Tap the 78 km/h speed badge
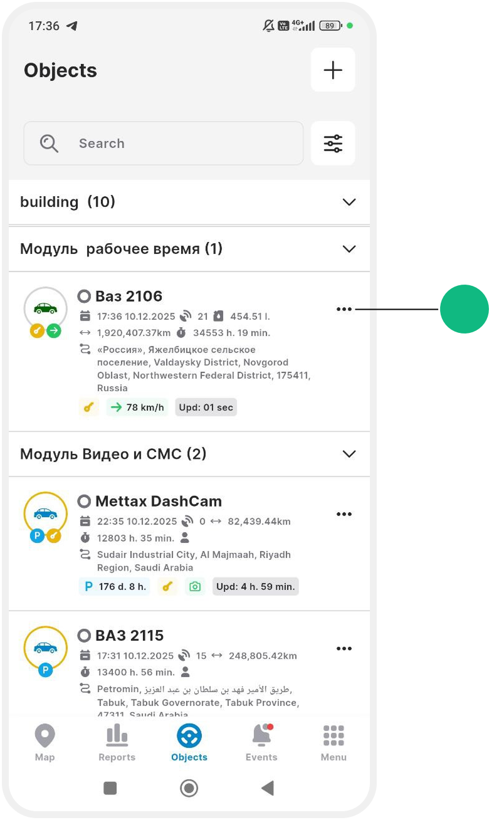Viewport: 504px width, 820px height. [137, 407]
